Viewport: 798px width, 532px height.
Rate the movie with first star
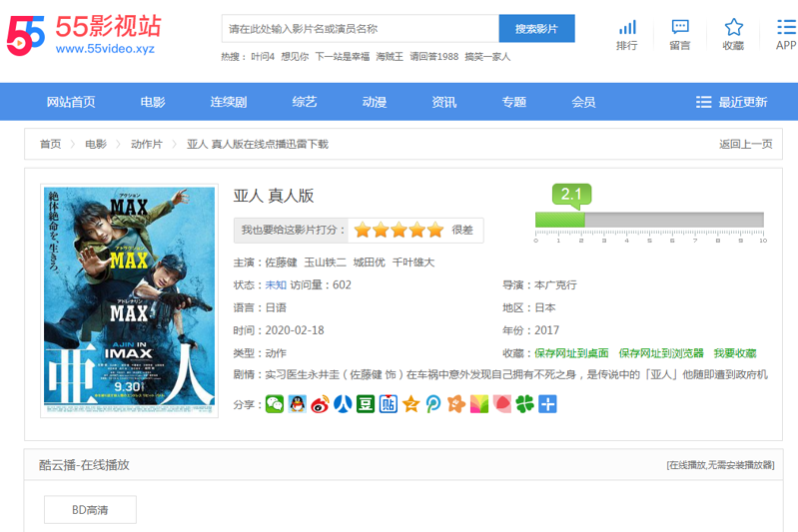[x=363, y=230]
